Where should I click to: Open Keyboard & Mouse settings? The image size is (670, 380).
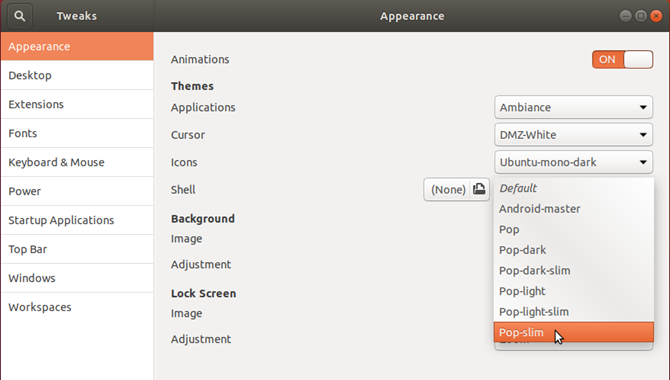(x=77, y=162)
